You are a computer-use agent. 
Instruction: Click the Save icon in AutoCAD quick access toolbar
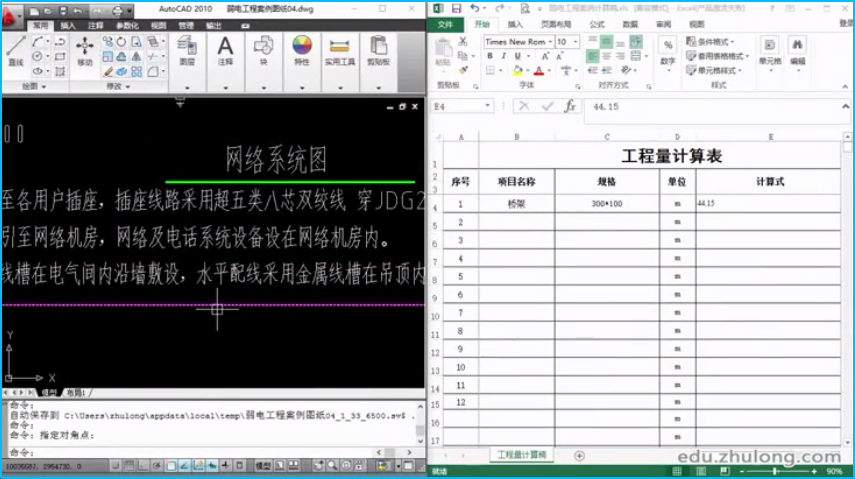(63, 10)
